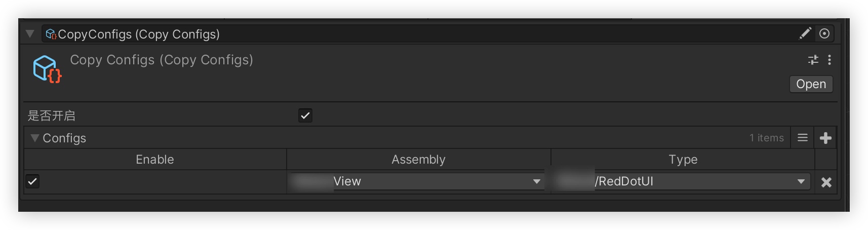The width and height of the screenshot is (868, 230).
Task: Open the object picker circle icon
Action: click(x=824, y=33)
